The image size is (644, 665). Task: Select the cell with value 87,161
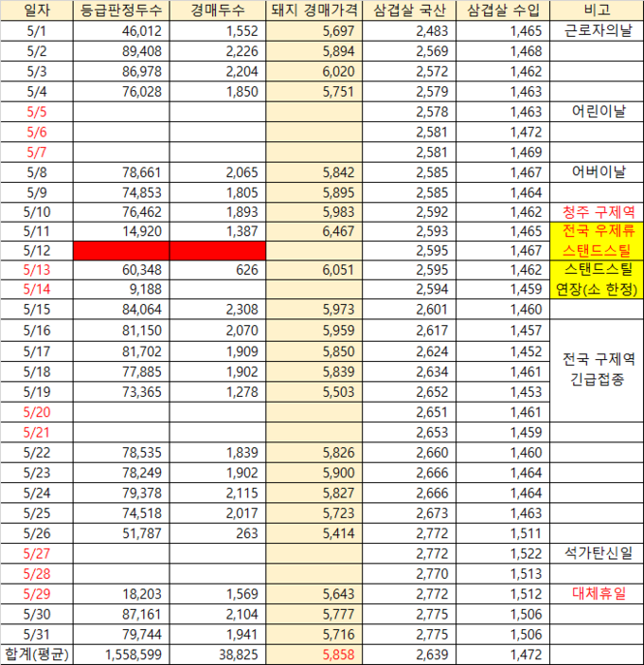click(121, 615)
